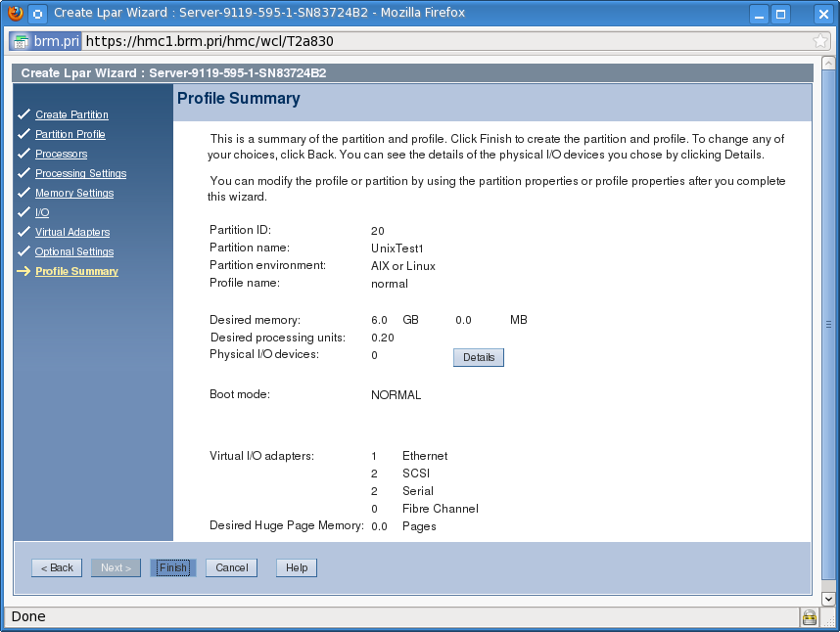Jump to Processing Settings step
The image size is (840, 632).
[x=80, y=173]
